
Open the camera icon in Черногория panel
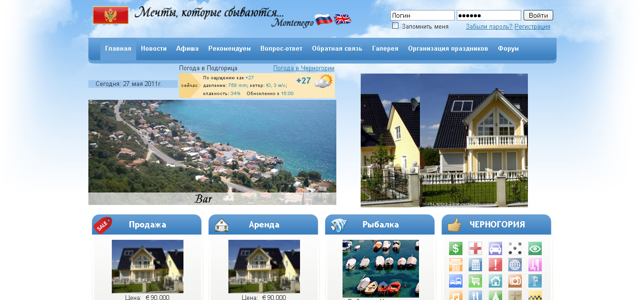[515, 281]
